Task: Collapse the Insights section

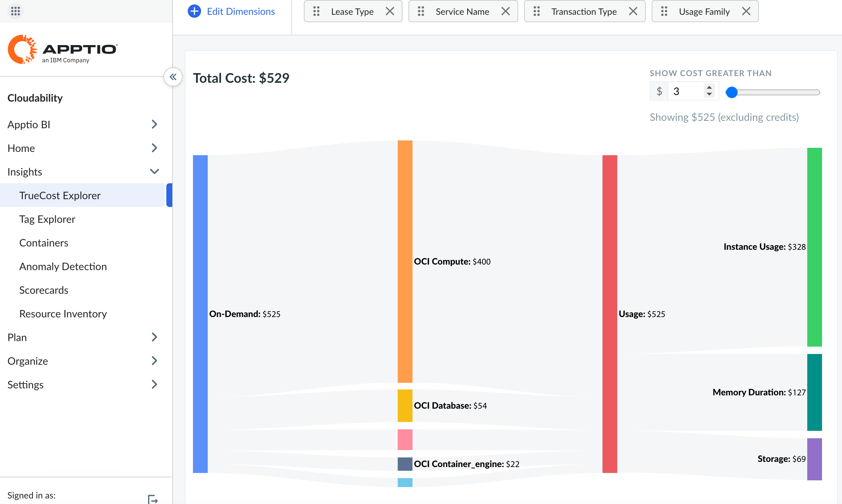Action: [x=154, y=171]
